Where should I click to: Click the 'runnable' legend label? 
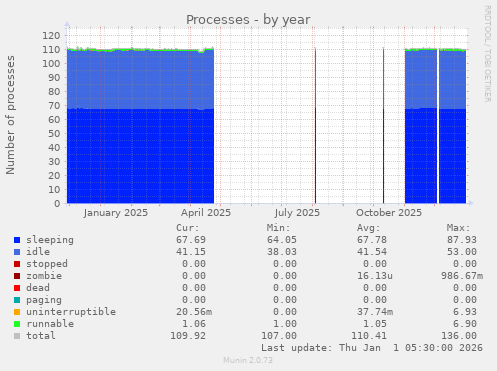pyautogui.click(x=50, y=324)
